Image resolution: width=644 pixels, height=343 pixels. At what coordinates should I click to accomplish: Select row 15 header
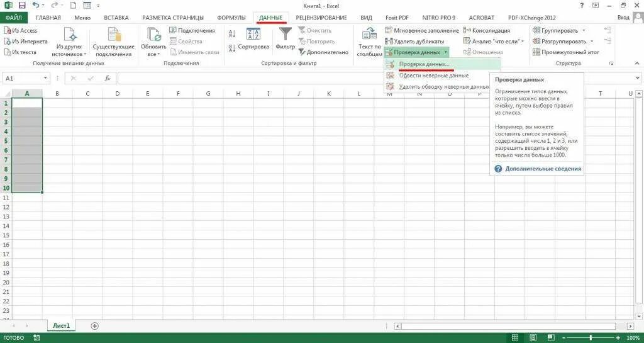(x=6, y=235)
